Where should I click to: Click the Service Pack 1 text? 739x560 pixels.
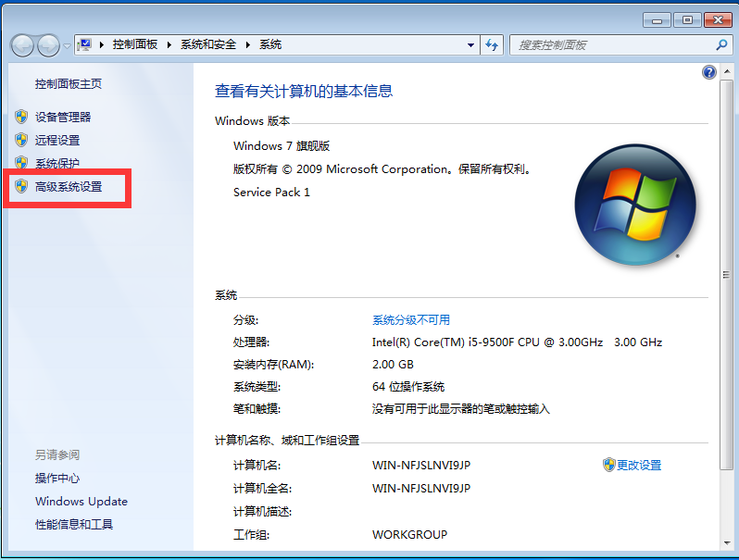click(x=271, y=193)
